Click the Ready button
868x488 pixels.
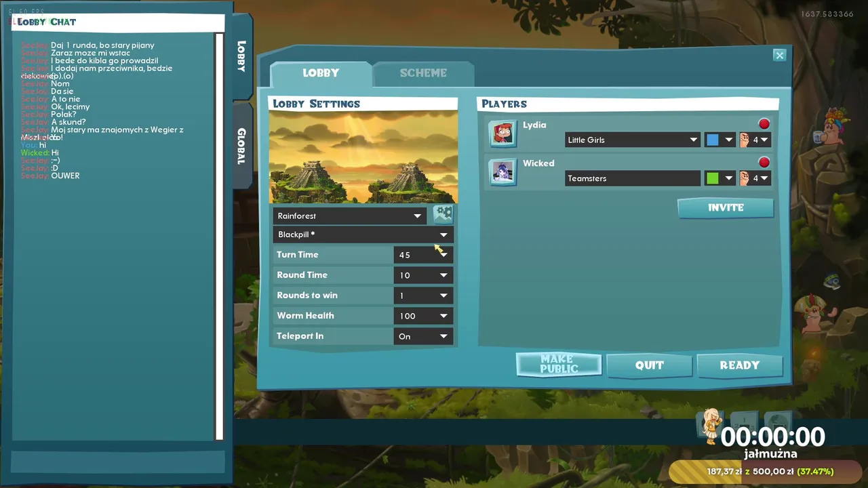click(740, 365)
